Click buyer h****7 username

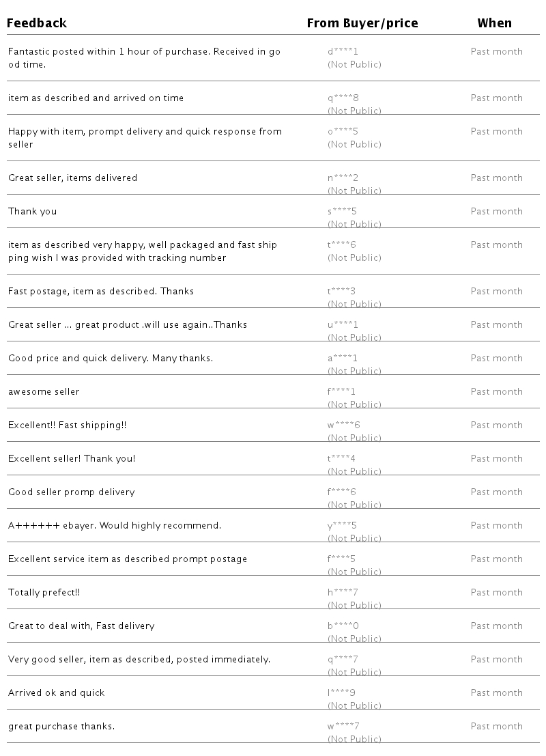click(x=343, y=592)
